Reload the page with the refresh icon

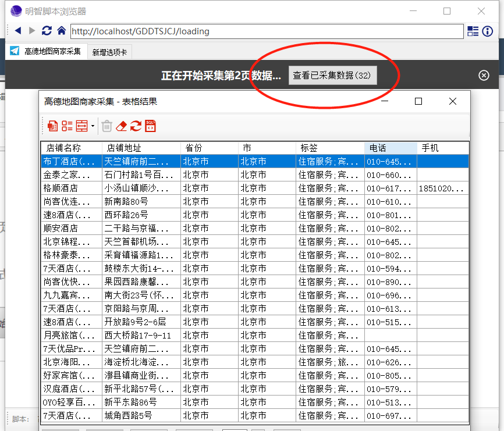point(47,31)
